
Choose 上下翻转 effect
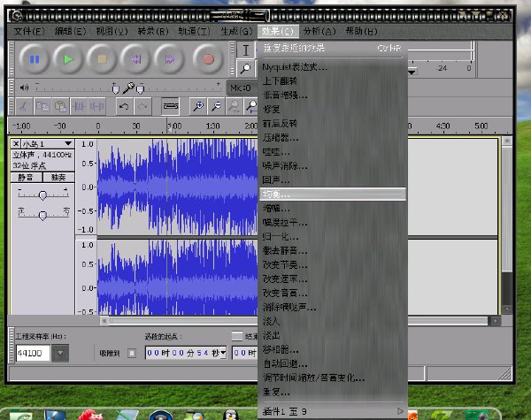point(333,81)
